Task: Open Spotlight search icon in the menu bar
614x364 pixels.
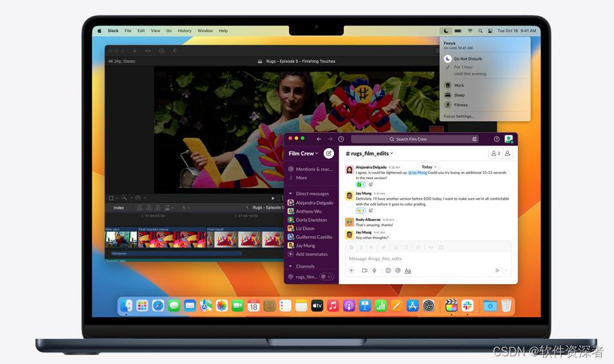Action: tap(480, 30)
